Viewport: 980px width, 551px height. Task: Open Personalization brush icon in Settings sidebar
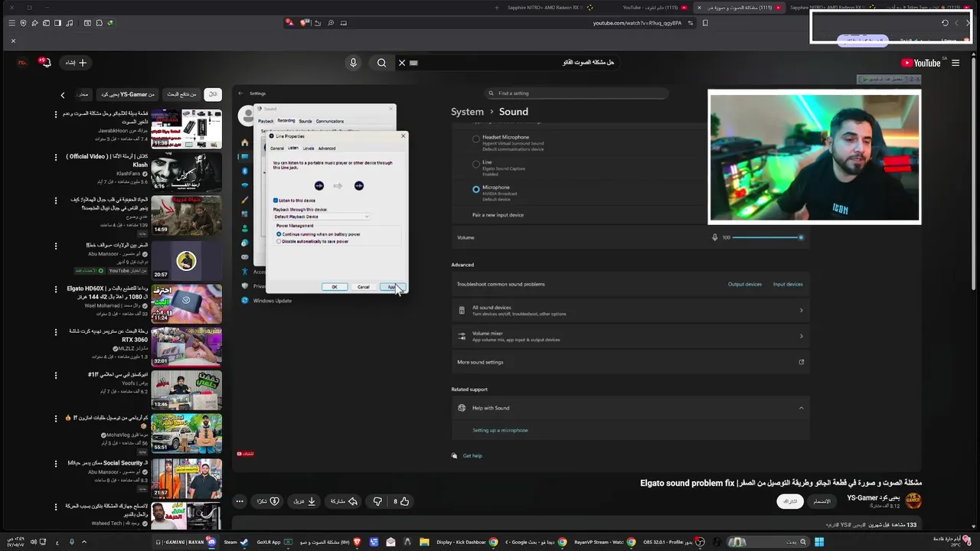pos(245,200)
